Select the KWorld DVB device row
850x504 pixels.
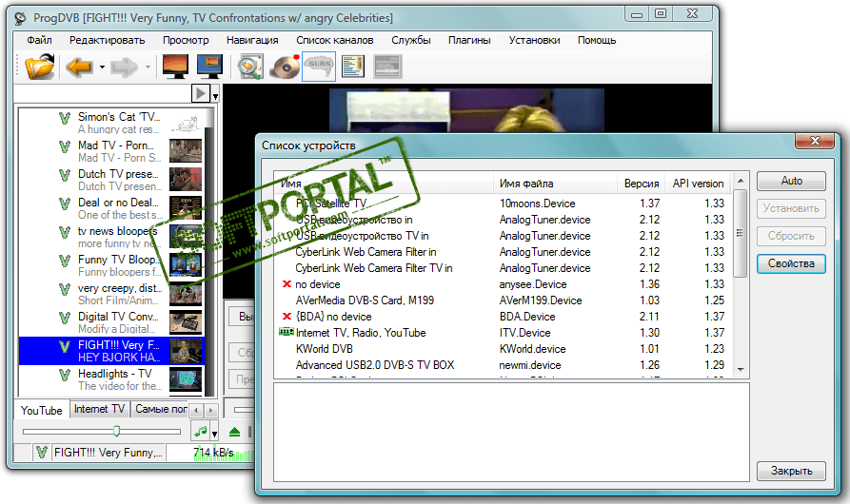[x=504, y=349]
